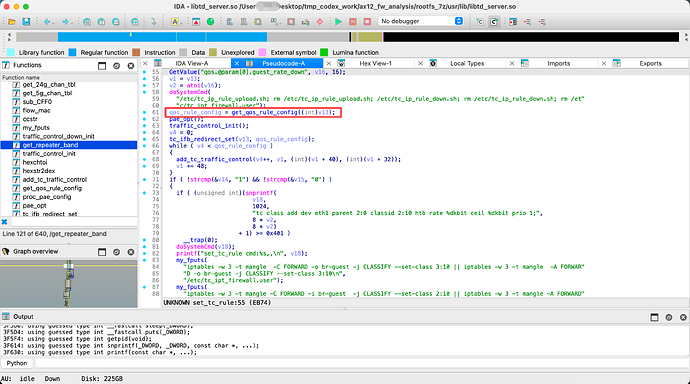Terminate process with the stop icon
This screenshot has width=690, height=384.
click(x=367, y=22)
